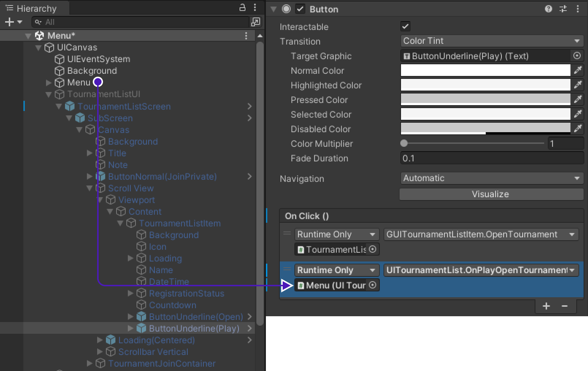
Task: Click the Highlighted Color swatch
Action: pos(485,85)
